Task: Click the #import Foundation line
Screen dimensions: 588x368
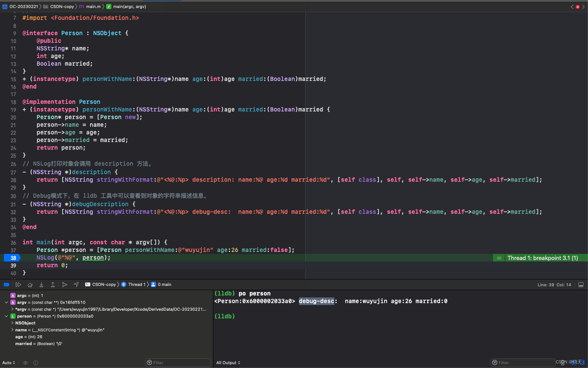Action: 81,18
